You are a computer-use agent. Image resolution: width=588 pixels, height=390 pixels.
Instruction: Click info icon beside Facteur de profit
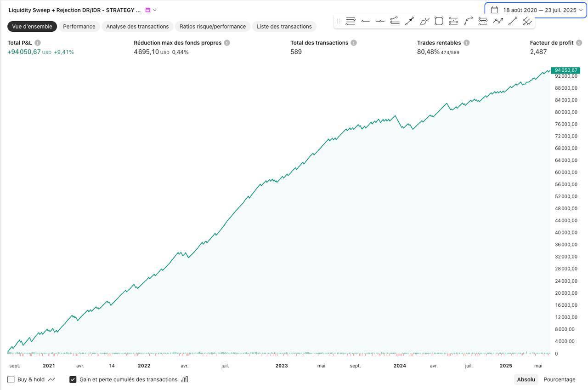pos(579,43)
